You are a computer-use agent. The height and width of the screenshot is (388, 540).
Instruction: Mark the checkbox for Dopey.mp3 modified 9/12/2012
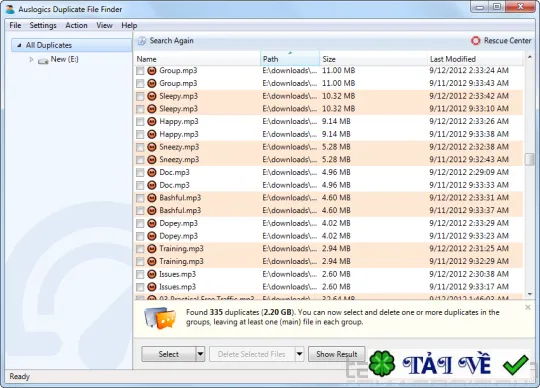point(140,223)
